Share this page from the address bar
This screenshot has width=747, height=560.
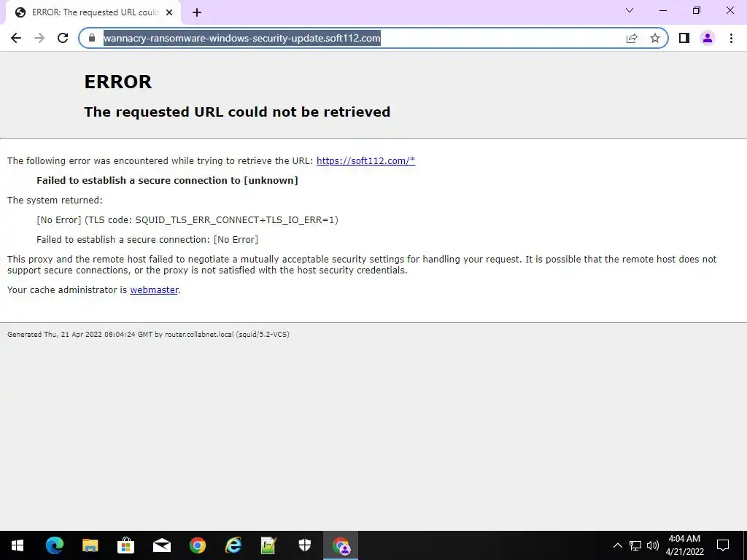632,38
